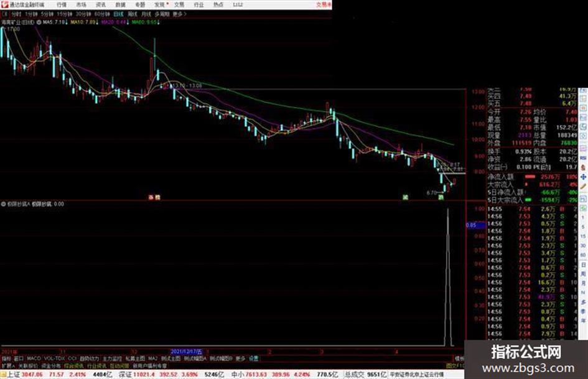Open the 资金分析 bottom tab
588x379 pixels.
point(51,365)
